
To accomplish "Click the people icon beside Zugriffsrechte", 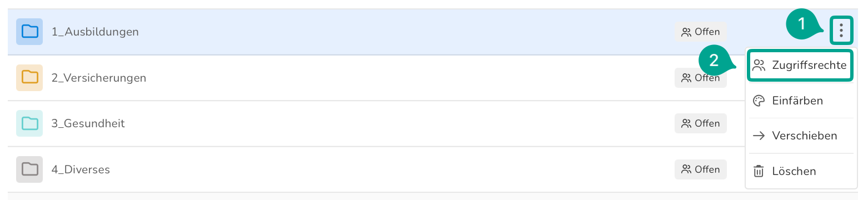I will [759, 66].
